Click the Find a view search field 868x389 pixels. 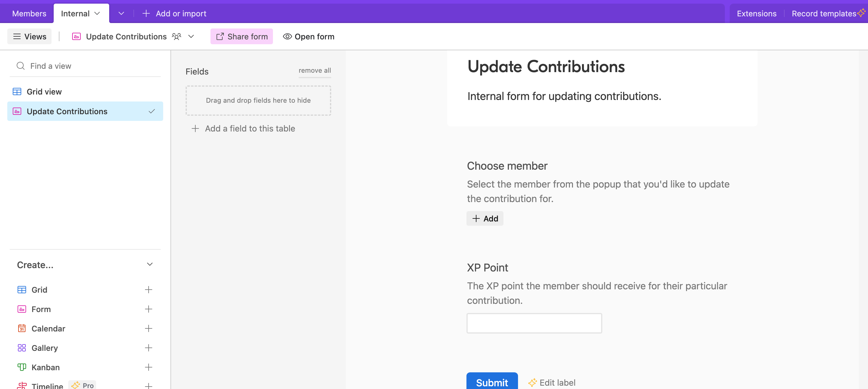tap(85, 66)
